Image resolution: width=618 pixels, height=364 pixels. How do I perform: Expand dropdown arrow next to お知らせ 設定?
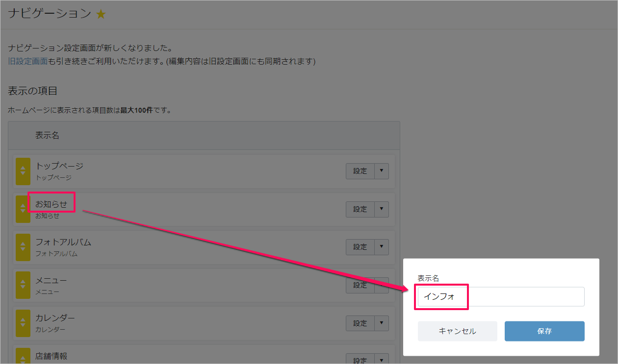382,209
